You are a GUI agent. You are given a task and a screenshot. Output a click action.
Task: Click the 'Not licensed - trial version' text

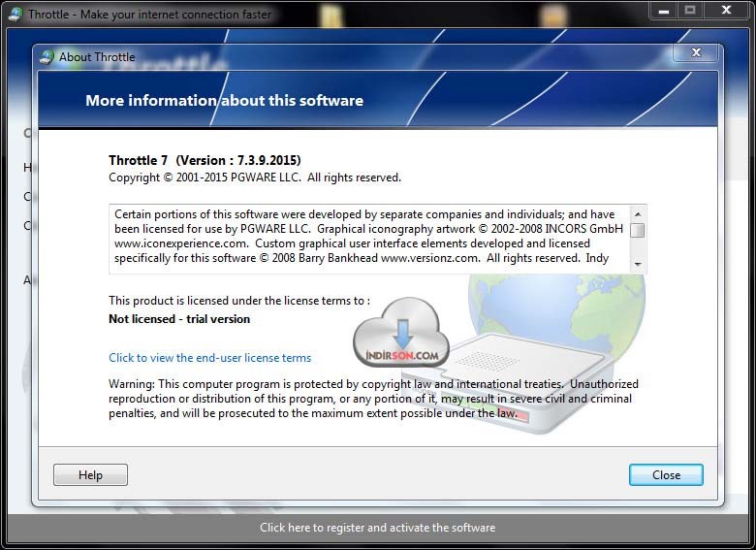(x=179, y=319)
